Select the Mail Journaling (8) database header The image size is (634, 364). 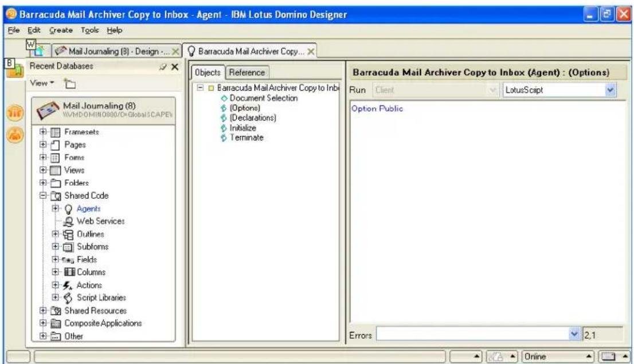[104, 110]
